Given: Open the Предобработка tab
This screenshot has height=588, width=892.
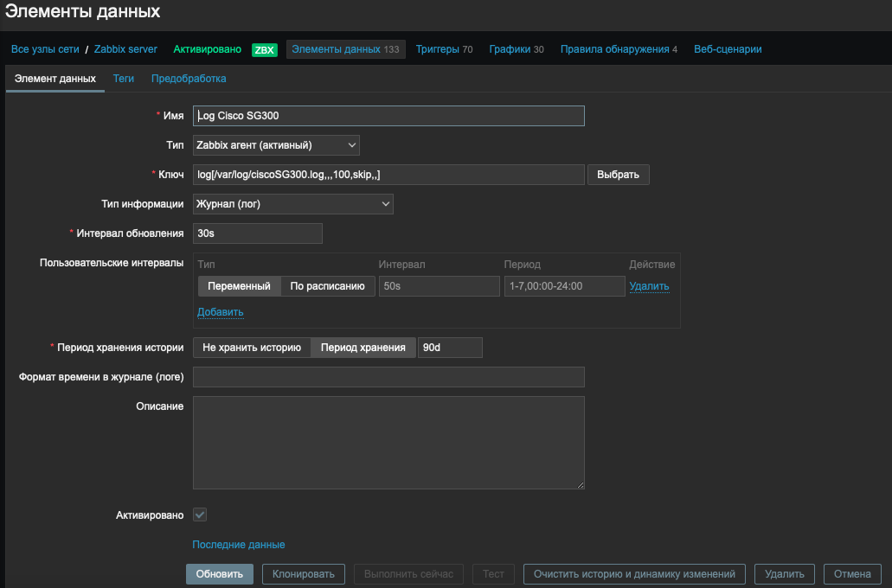Looking at the screenshot, I should pyautogui.click(x=189, y=78).
